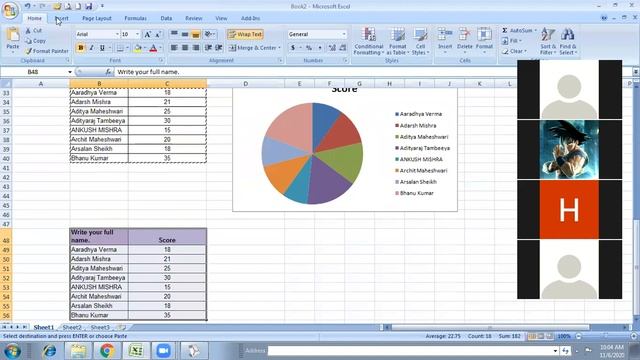This screenshot has width=640, height=360.
Task: Open the View tab
Action: coord(221,18)
